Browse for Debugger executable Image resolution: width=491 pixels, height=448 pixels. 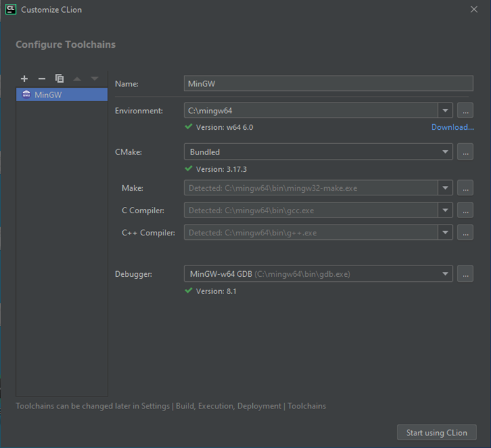point(466,274)
